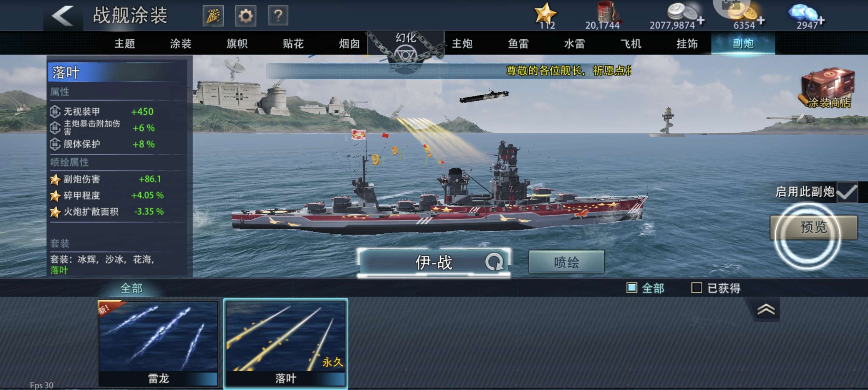Add diamonds with the plus icon
The width and height of the screenshot is (868, 390).
(x=821, y=21)
